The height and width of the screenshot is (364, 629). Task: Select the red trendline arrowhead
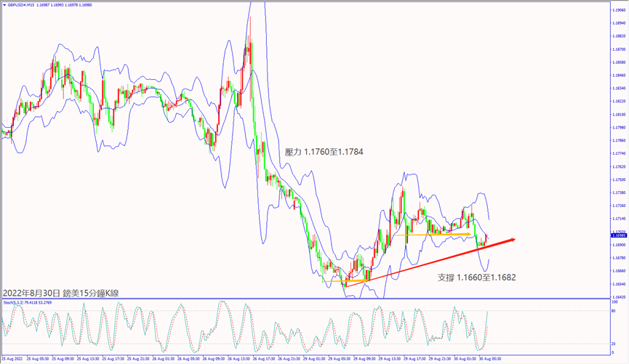point(513,240)
